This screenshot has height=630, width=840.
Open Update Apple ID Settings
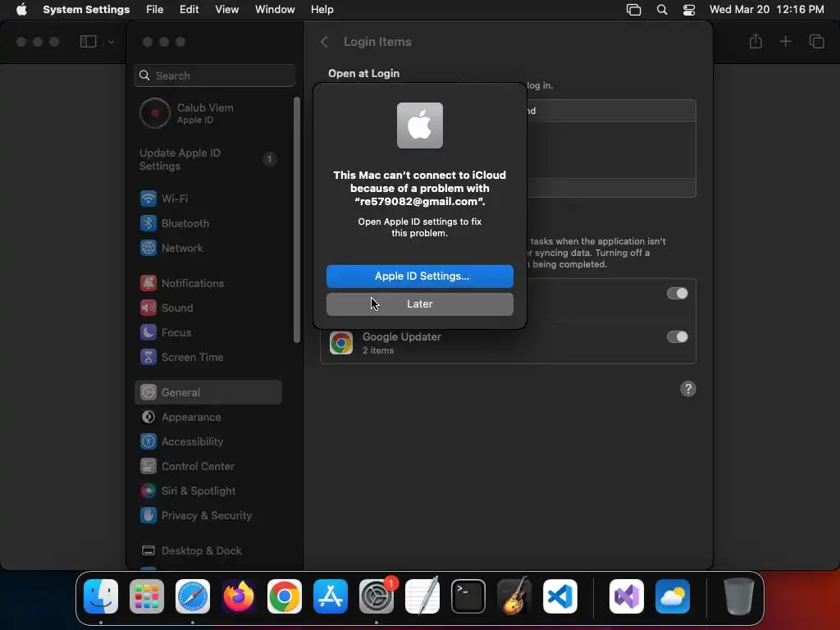coord(209,159)
